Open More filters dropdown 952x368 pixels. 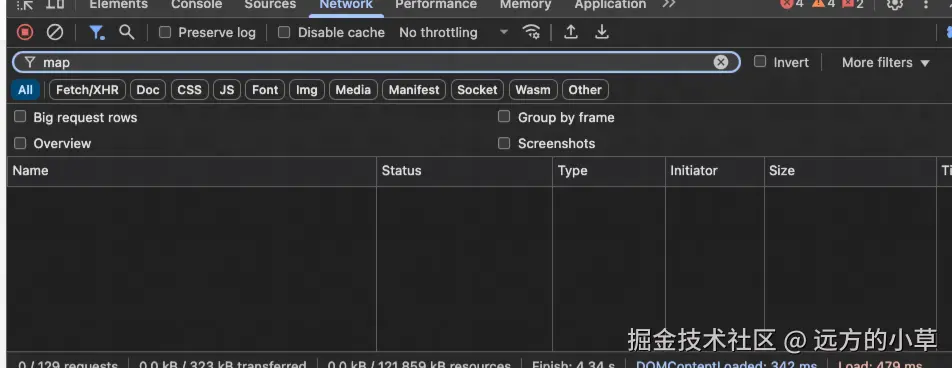[x=885, y=63]
